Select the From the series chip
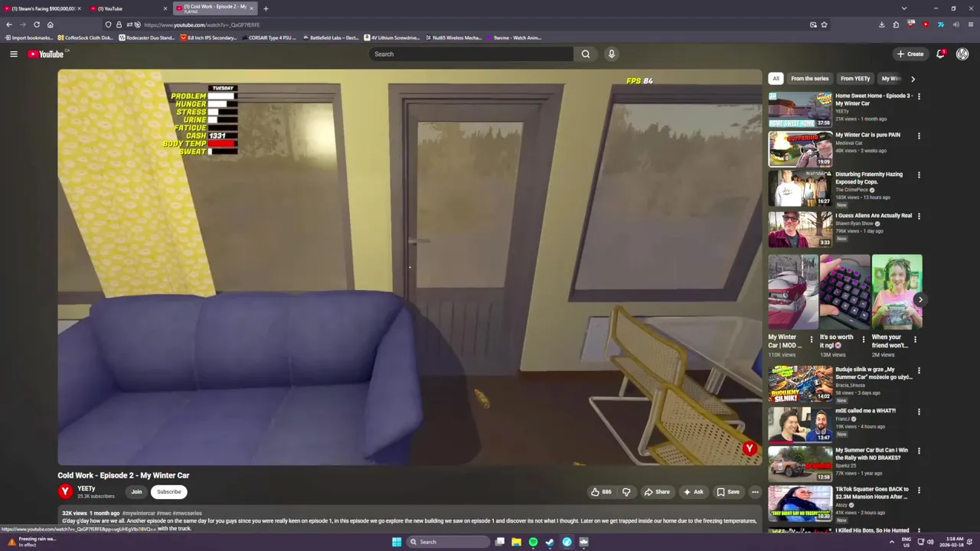The width and height of the screenshot is (980, 551). coord(809,78)
